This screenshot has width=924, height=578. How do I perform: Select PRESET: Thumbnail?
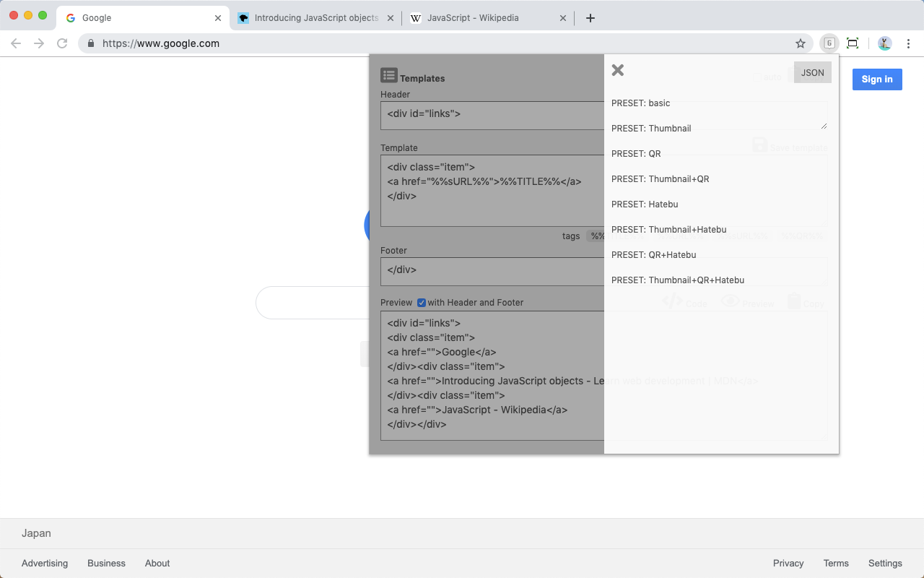[x=651, y=129]
